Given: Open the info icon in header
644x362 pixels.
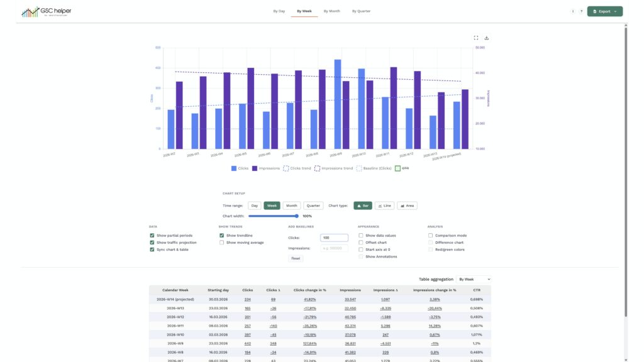Looking at the screenshot, I should (572, 11).
